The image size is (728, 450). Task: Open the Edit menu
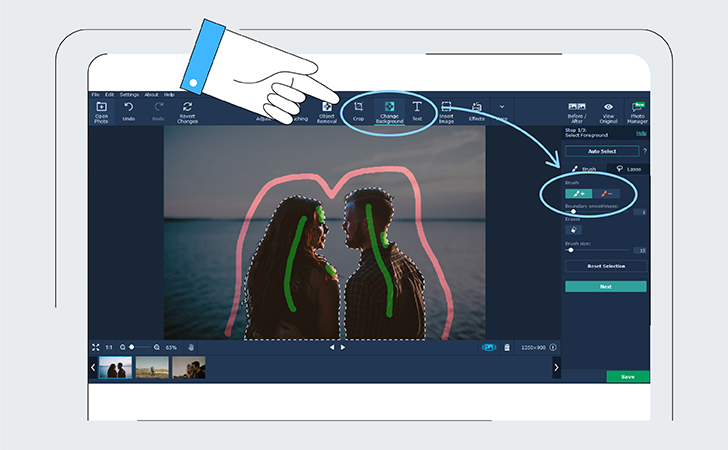pos(109,94)
